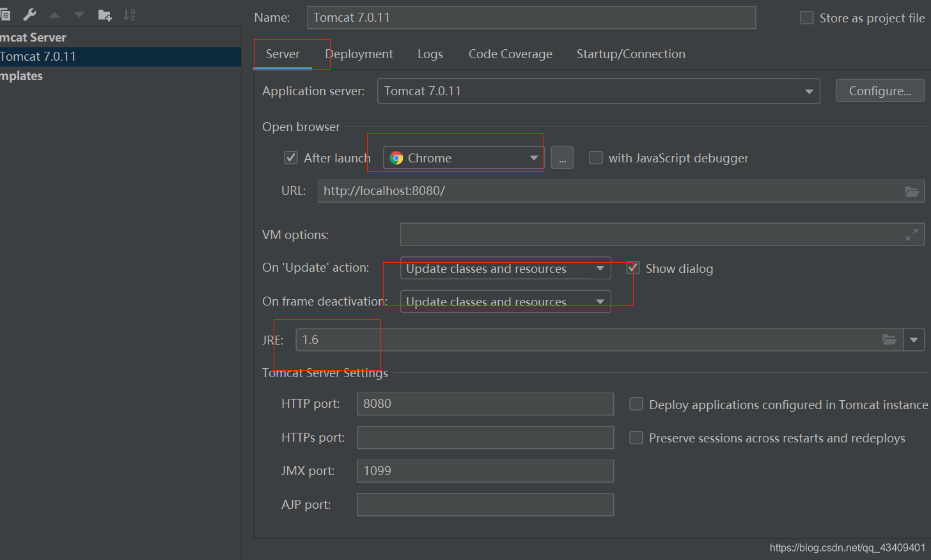Click the HTTPs port field
931x560 pixels.
(485, 437)
